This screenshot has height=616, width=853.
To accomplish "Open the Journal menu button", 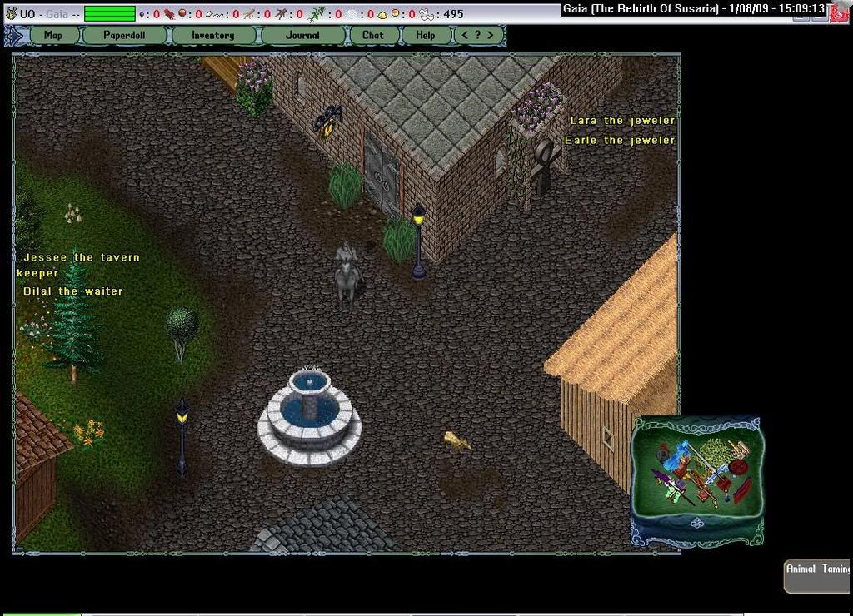I will [302, 35].
